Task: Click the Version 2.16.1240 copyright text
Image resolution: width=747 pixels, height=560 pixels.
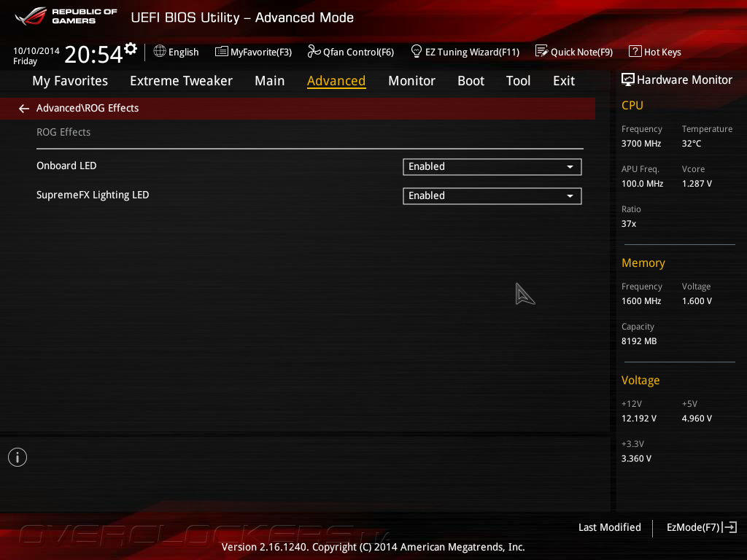Action: [373, 547]
